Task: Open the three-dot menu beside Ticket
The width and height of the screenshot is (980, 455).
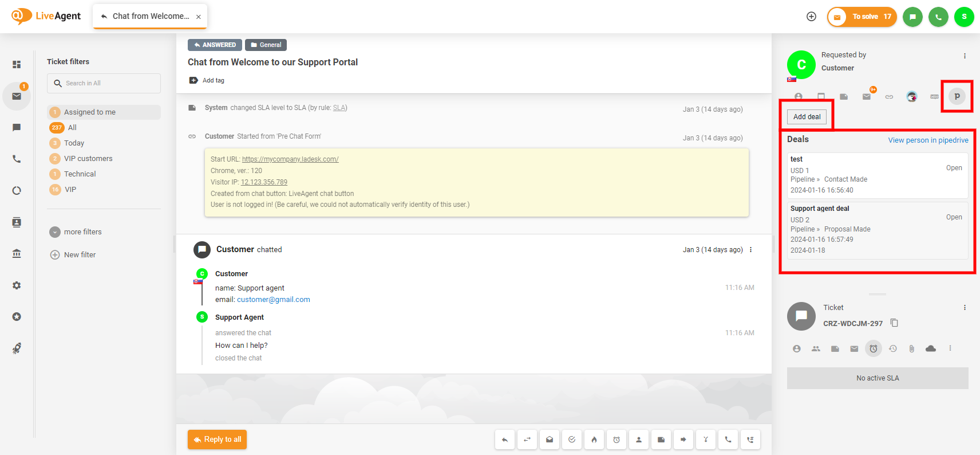Action: (x=965, y=308)
